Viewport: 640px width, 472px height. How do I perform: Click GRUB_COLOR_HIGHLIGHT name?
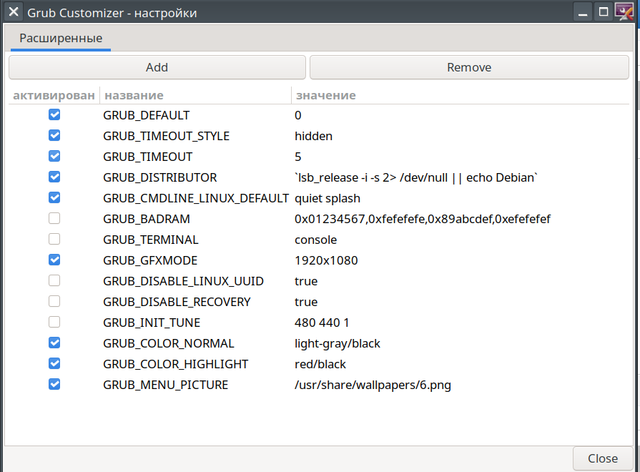click(x=176, y=364)
